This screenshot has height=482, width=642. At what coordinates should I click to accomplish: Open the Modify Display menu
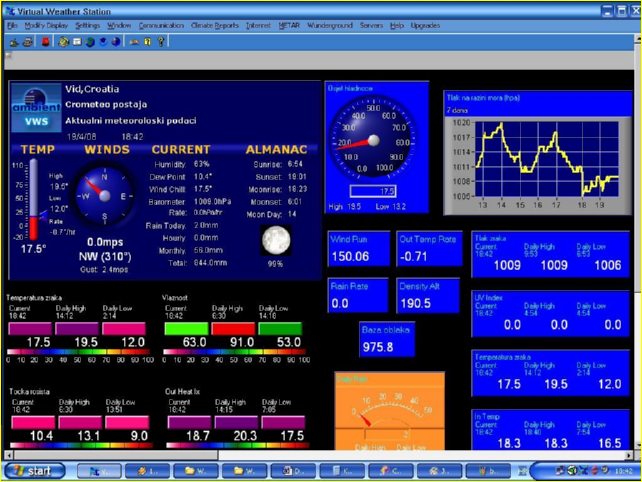46,25
